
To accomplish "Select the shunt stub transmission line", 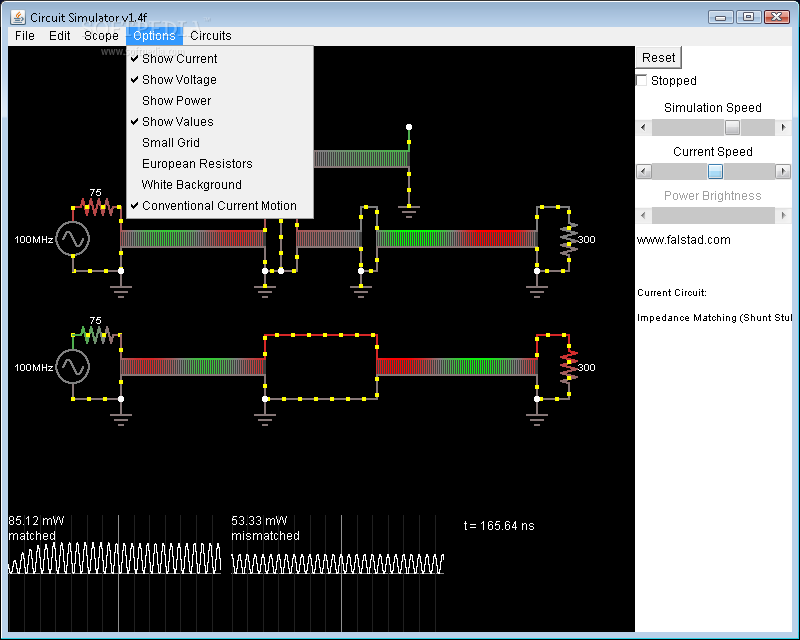I will (361, 159).
